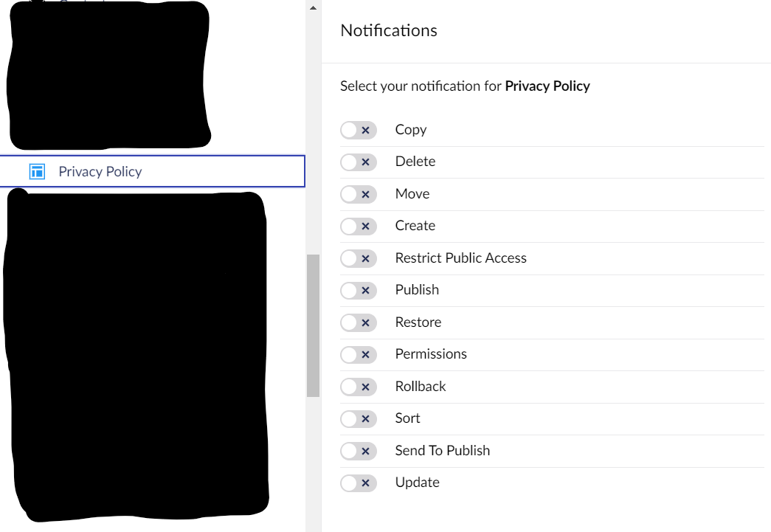
Task: Toggle the Publish notification switch
Action: (x=359, y=290)
